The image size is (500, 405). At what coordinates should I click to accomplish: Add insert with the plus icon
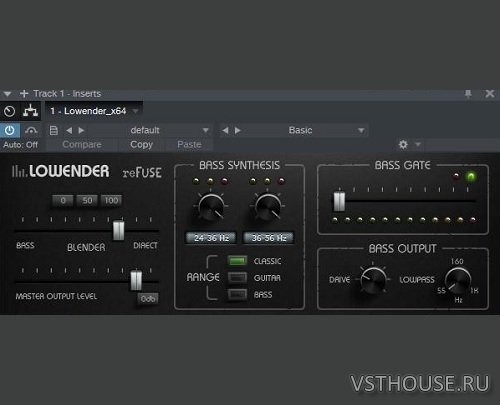pyautogui.click(x=24, y=93)
